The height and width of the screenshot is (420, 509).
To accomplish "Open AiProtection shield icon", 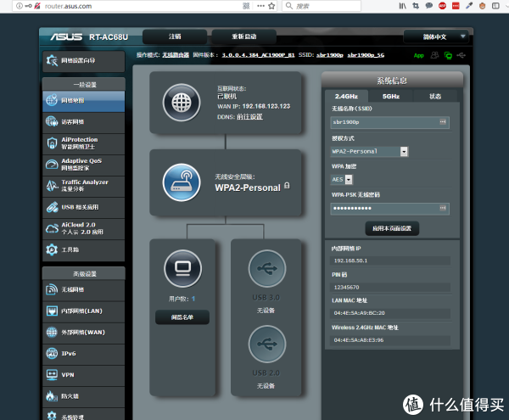I will coord(52,143).
